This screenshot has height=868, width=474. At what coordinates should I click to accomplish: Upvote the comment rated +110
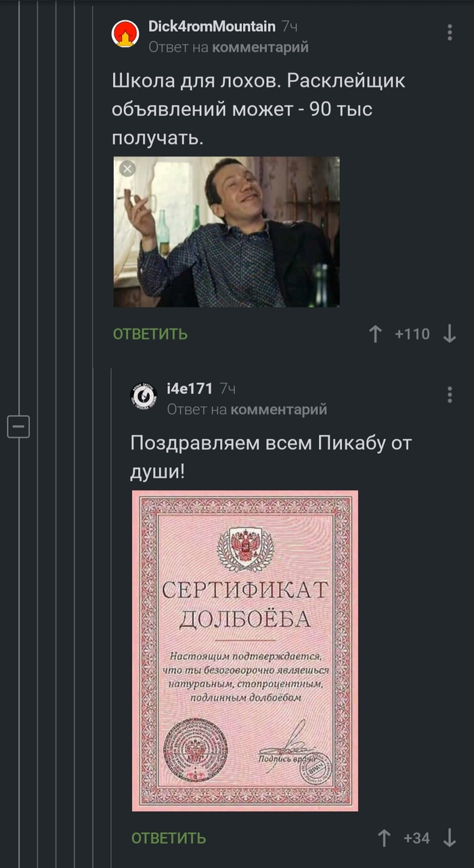[x=376, y=334]
